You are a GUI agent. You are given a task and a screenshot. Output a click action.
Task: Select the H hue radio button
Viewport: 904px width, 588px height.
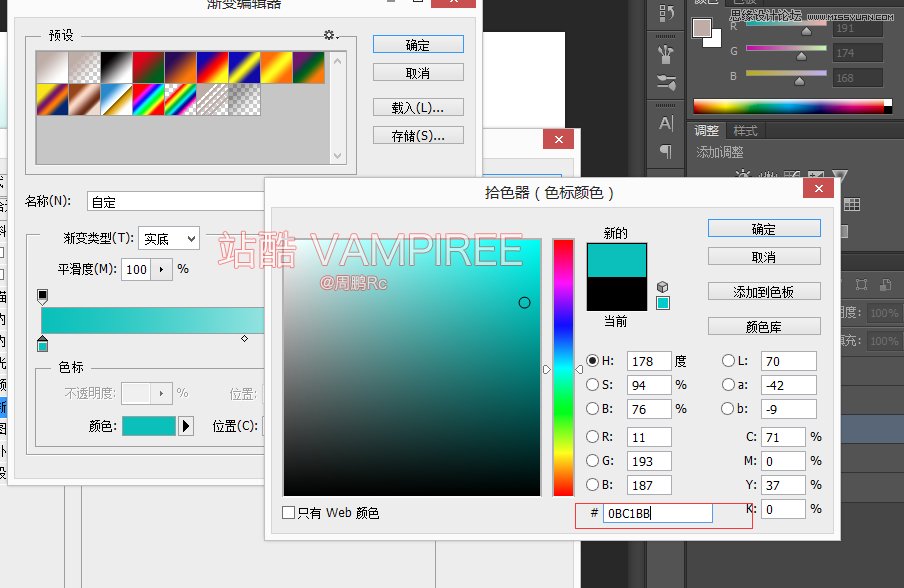pyautogui.click(x=592, y=360)
